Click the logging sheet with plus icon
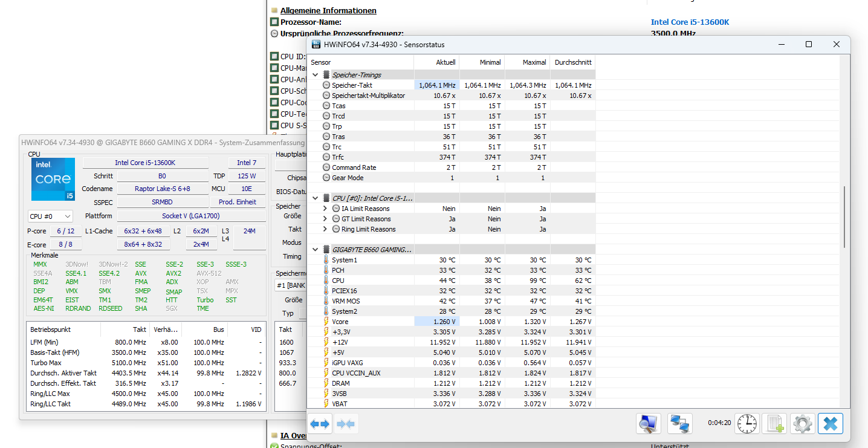This screenshot has height=448, width=868. click(x=774, y=423)
